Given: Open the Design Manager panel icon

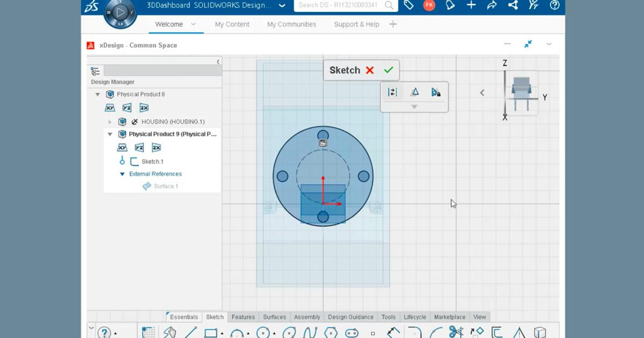Looking at the screenshot, I should (95, 70).
